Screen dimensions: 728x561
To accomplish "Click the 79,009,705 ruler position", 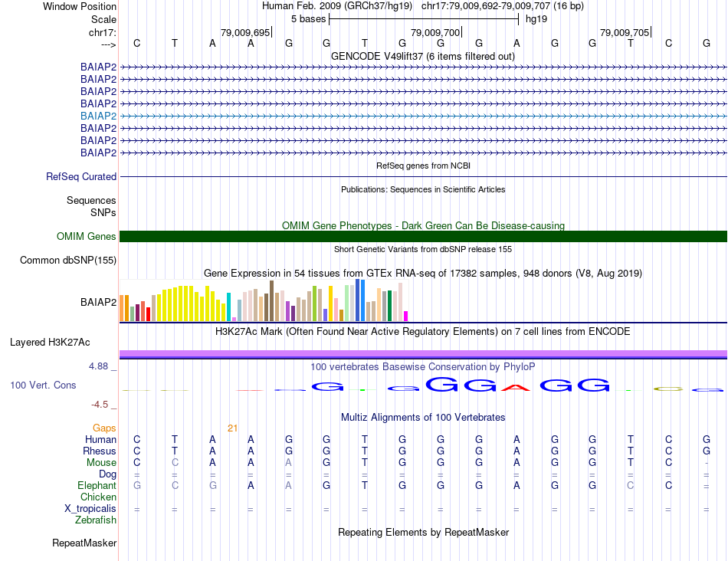I will pos(625,32).
